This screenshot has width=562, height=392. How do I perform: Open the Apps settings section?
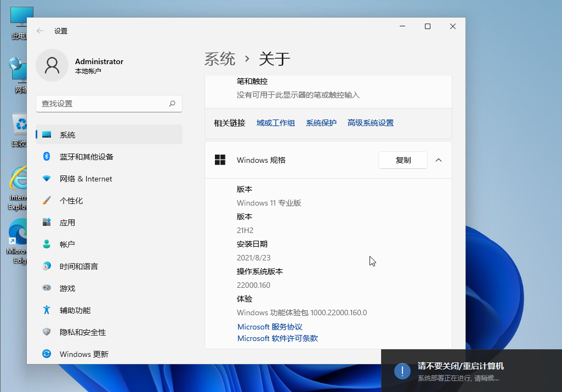(67, 223)
